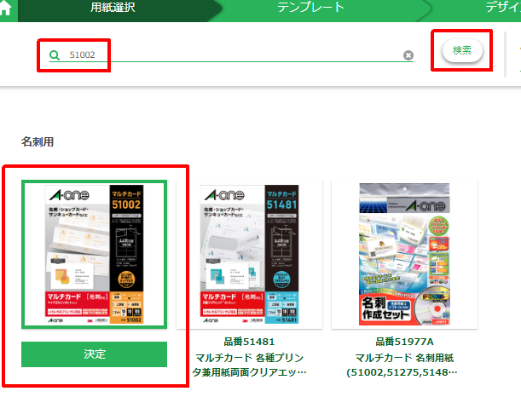Click the 名刺用 category heading

[x=38, y=141]
